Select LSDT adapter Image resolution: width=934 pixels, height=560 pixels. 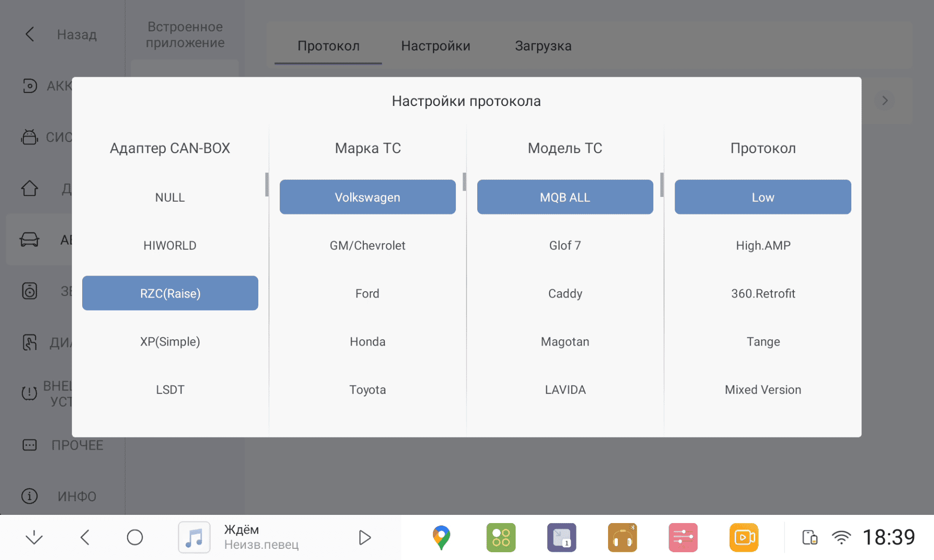click(170, 389)
